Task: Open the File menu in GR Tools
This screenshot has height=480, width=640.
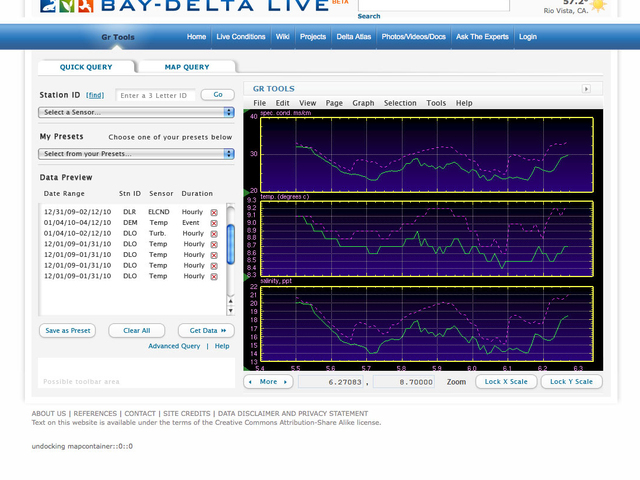Action: click(260, 103)
